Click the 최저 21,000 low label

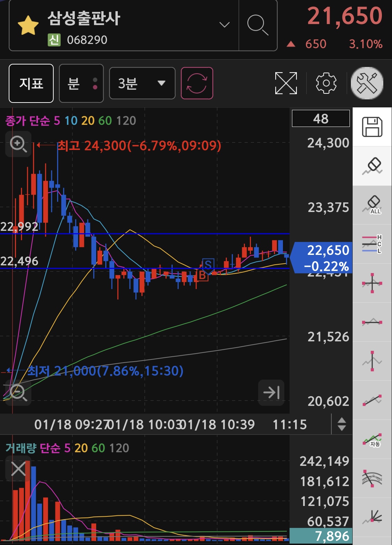tap(105, 371)
